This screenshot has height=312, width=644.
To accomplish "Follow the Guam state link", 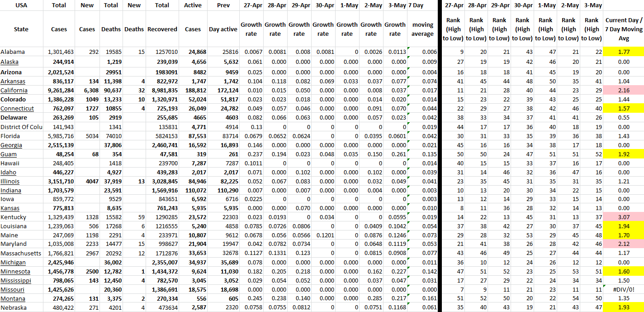I will pyautogui.click(x=9, y=154).
